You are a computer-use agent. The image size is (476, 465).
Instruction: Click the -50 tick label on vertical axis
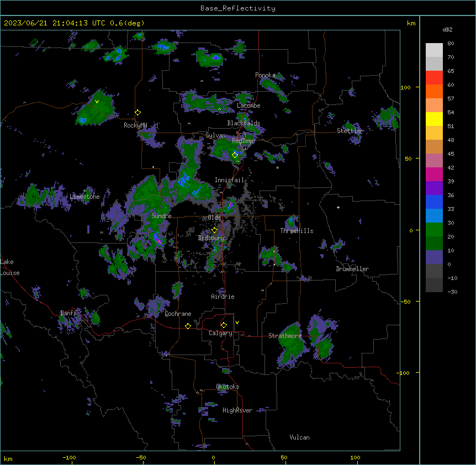point(405,302)
